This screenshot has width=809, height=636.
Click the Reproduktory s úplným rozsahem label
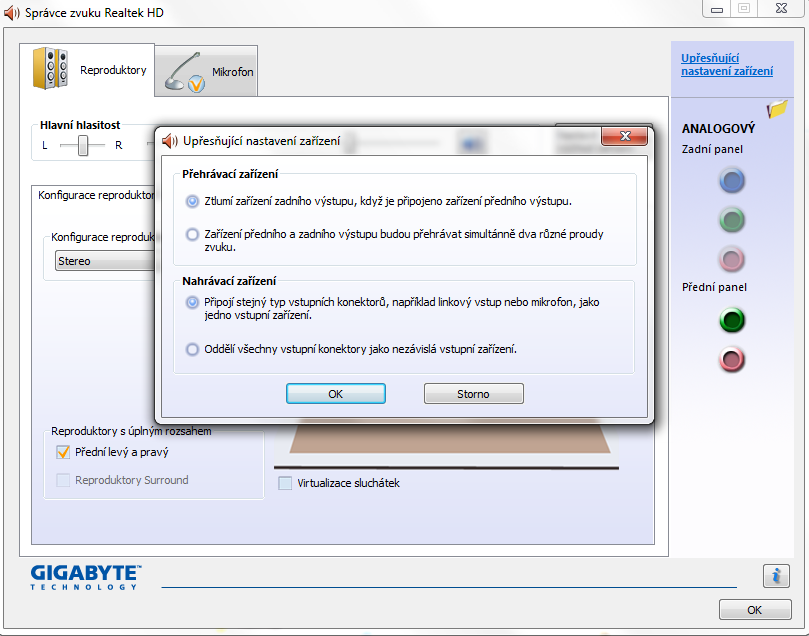[131, 431]
